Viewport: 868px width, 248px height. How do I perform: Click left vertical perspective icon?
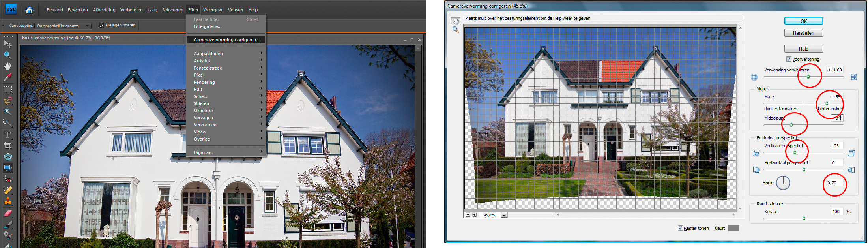pos(756,153)
